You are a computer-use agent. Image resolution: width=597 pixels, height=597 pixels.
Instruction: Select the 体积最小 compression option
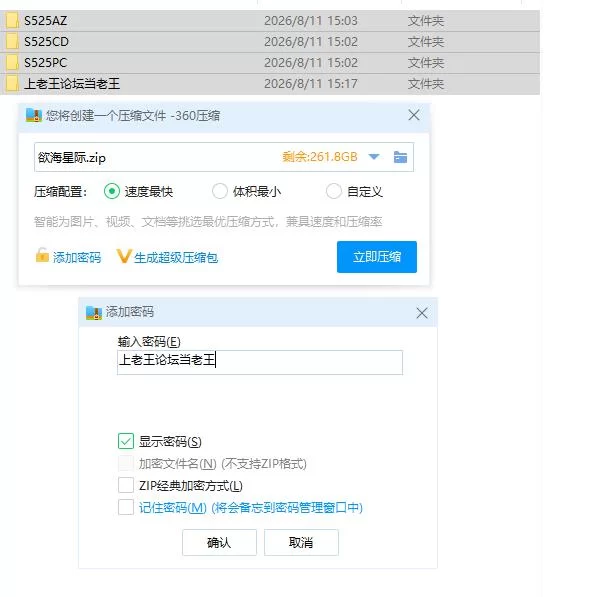(x=220, y=191)
